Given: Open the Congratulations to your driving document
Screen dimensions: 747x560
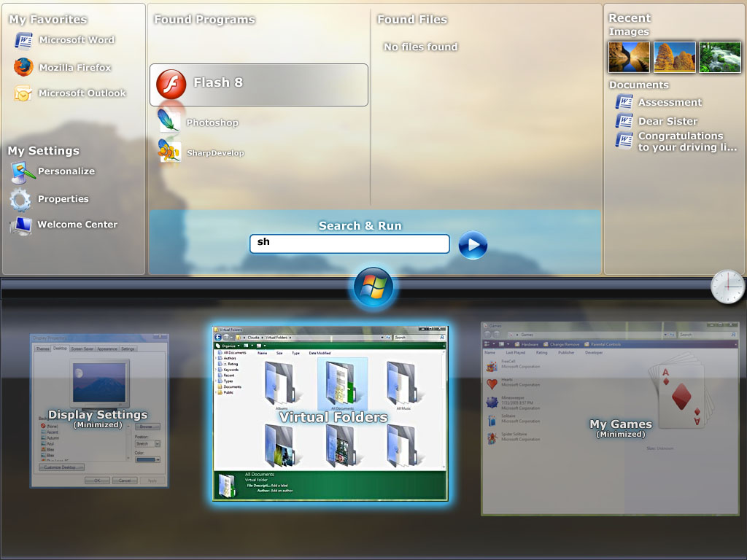Looking at the screenshot, I should [x=676, y=141].
